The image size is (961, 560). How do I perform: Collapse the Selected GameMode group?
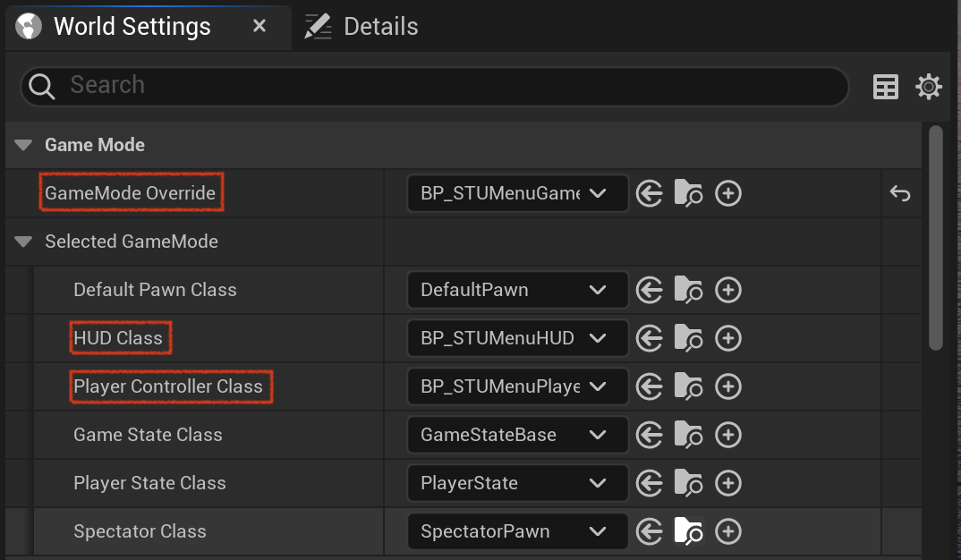23,242
